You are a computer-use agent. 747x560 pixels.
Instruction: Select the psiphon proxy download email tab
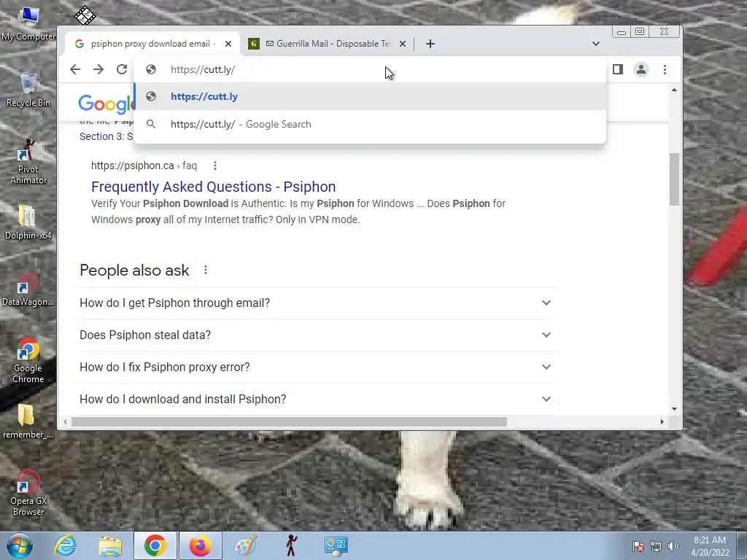pyautogui.click(x=152, y=44)
